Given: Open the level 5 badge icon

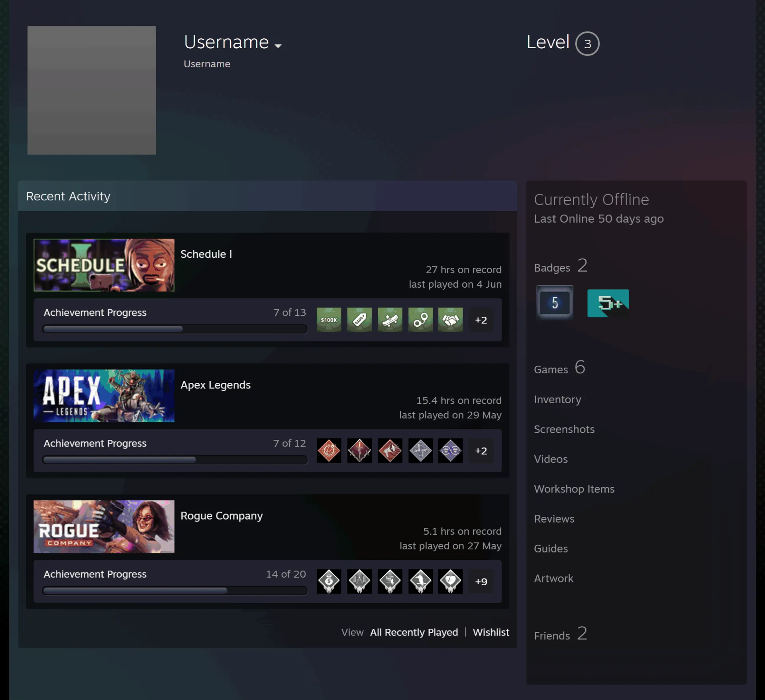Looking at the screenshot, I should coord(555,303).
